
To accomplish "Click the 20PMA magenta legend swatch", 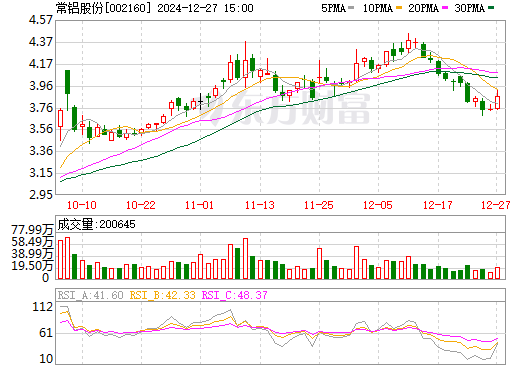I will [x=445, y=8].
